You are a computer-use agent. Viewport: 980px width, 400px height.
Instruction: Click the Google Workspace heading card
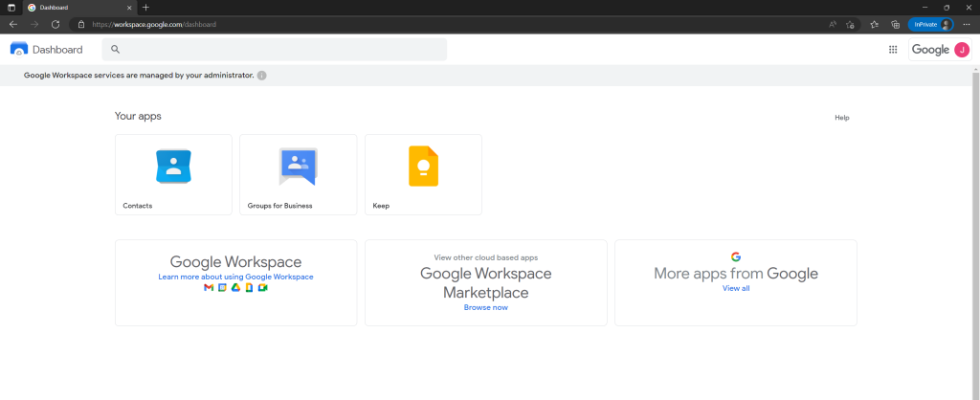(235, 262)
